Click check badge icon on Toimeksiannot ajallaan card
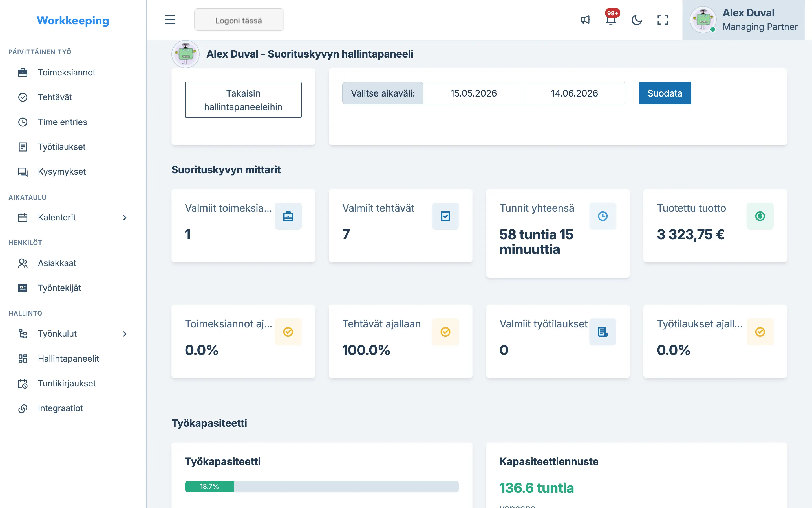Viewport: 812px width, 508px height. click(288, 332)
